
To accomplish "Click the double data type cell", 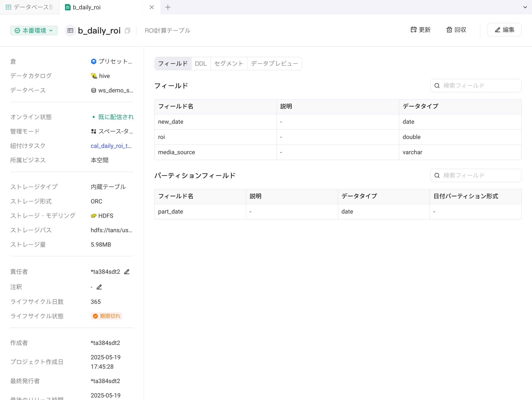I will [460, 137].
